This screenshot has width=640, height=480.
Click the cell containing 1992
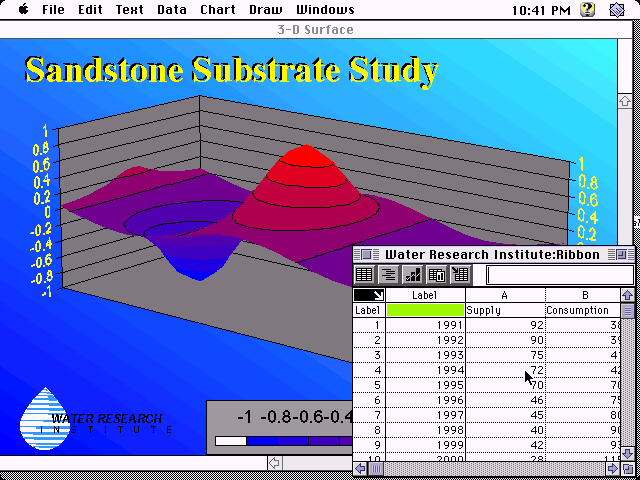425,340
